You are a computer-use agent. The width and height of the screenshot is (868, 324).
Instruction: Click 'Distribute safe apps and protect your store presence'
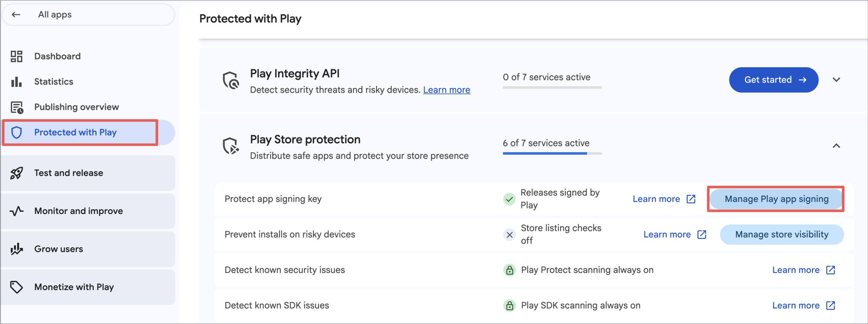[359, 156]
